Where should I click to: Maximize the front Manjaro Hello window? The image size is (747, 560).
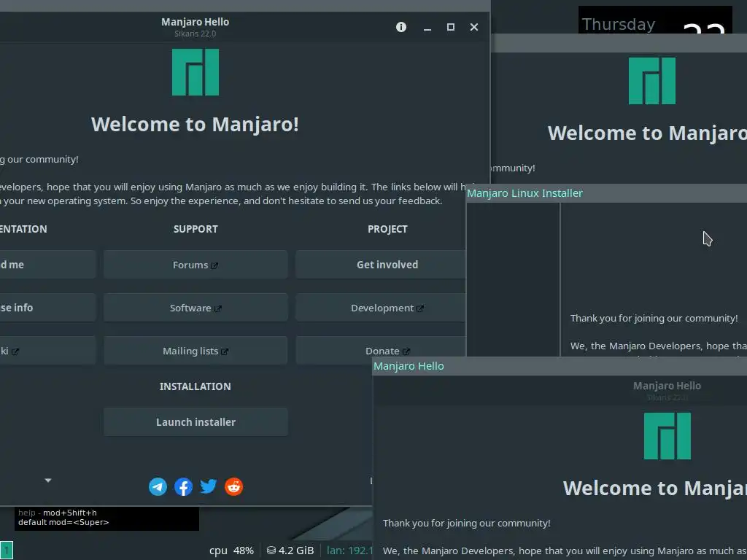point(451,27)
